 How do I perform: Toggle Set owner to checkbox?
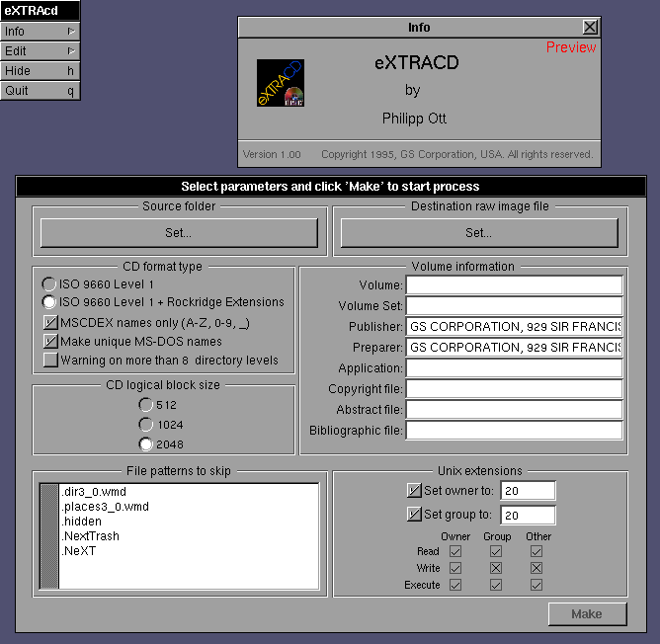point(414,490)
